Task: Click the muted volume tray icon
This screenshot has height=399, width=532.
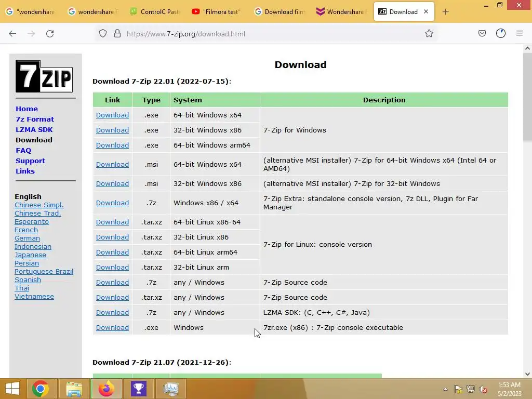Action: click(483, 389)
